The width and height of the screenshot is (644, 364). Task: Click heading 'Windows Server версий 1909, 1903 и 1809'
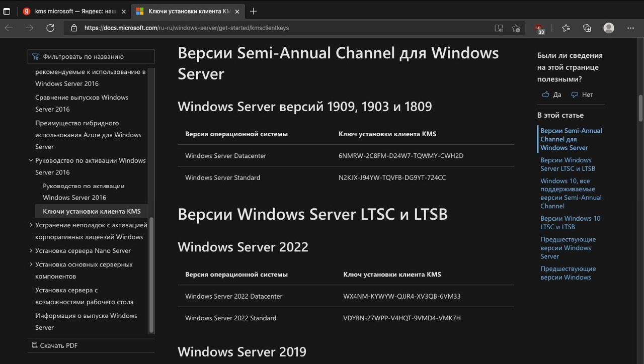pyautogui.click(x=304, y=107)
